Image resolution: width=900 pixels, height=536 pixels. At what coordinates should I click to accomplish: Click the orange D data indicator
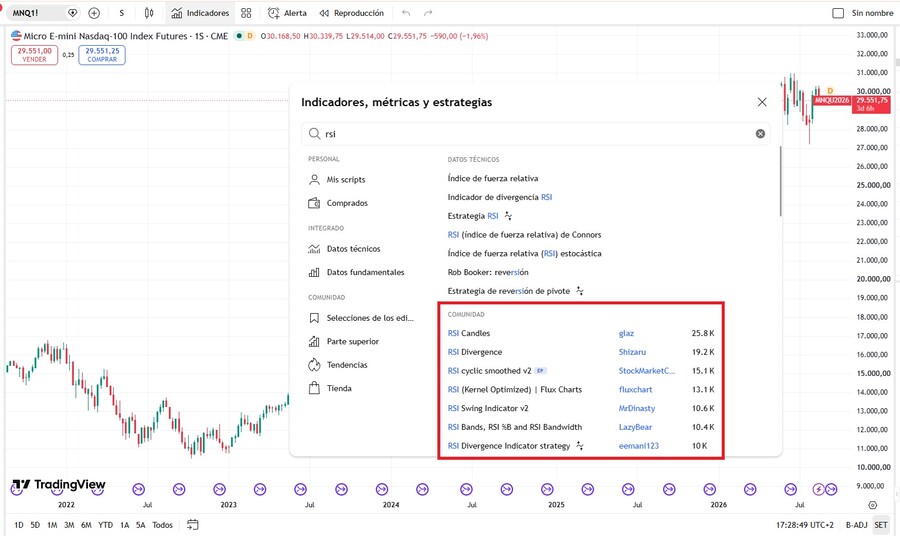250,36
